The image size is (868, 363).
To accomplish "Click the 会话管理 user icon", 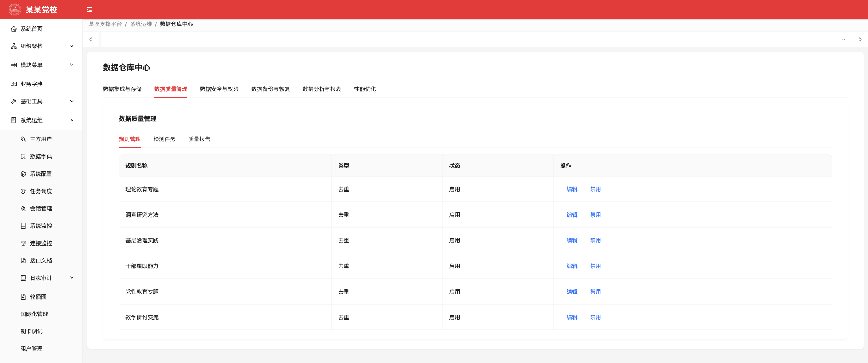I will [23, 208].
